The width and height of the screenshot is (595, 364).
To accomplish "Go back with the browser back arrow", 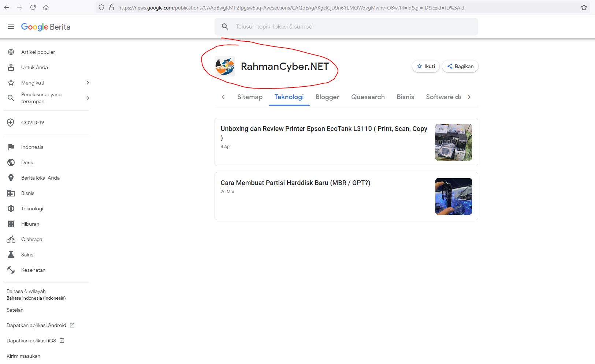I will tap(7, 7).
